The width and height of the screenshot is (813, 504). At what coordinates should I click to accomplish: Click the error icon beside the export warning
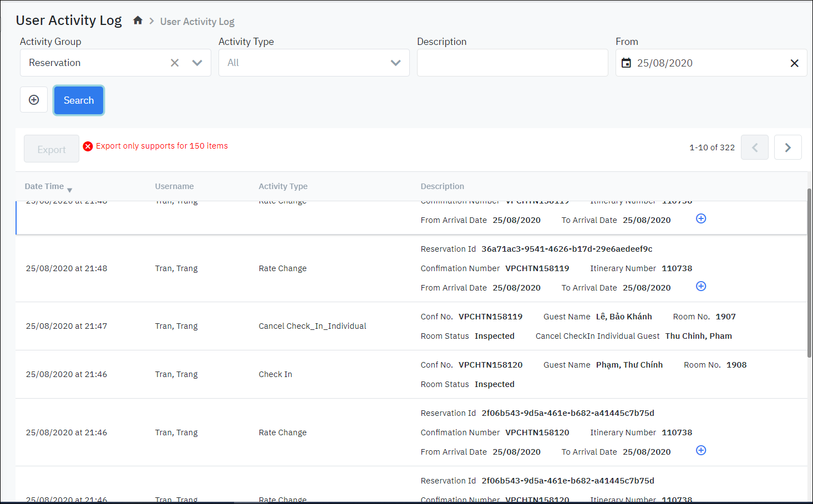pyautogui.click(x=88, y=146)
